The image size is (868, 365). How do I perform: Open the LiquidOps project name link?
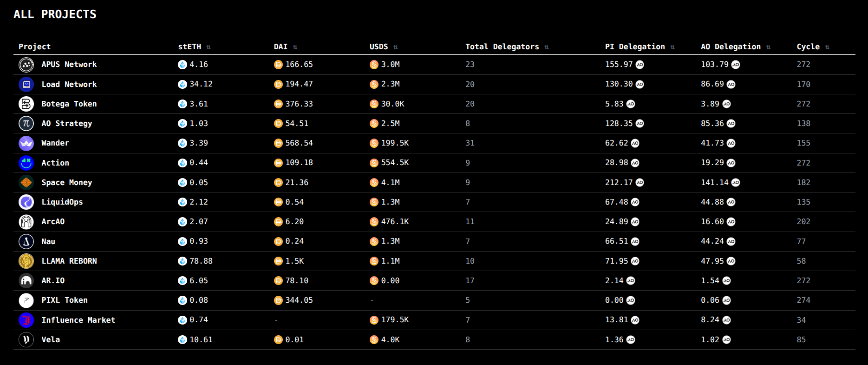pos(62,202)
